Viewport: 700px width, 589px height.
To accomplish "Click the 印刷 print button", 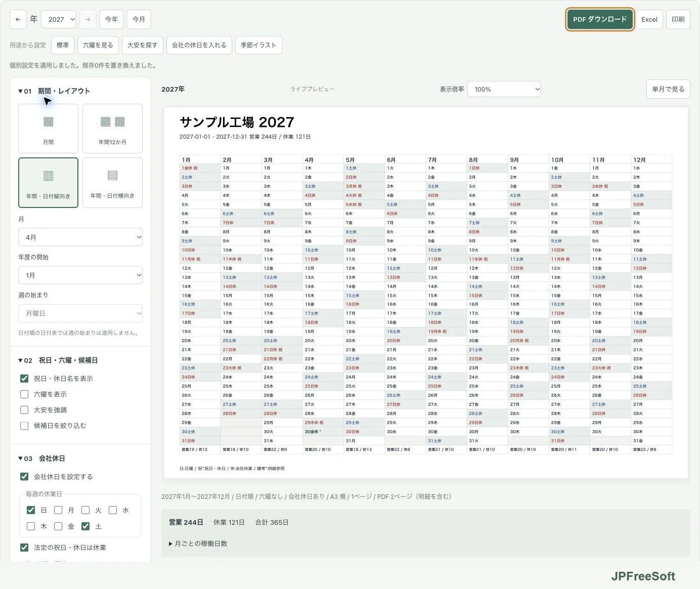I will [678, 20].
